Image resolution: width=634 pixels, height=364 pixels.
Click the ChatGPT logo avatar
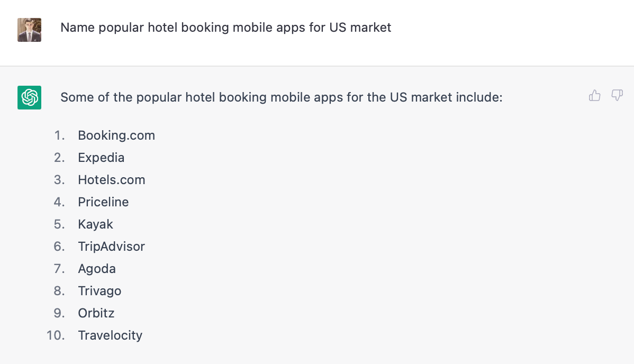click(x=29, y=97)
